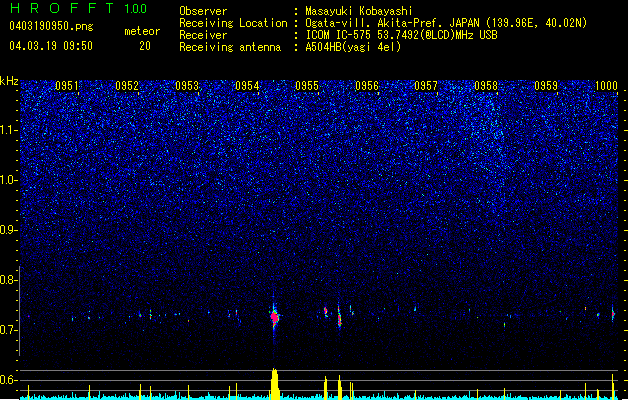Click the HROFFT program title
Image resolution: width=629 pixels, height=400 pixels.
click(x=62, y=8)
